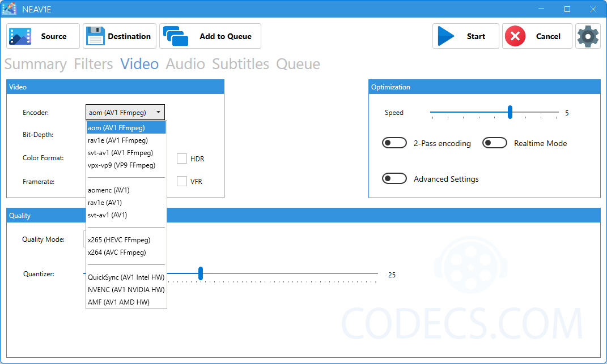Choose rav1e (AV1 FFmpeg) encoder

click(126, 140)
